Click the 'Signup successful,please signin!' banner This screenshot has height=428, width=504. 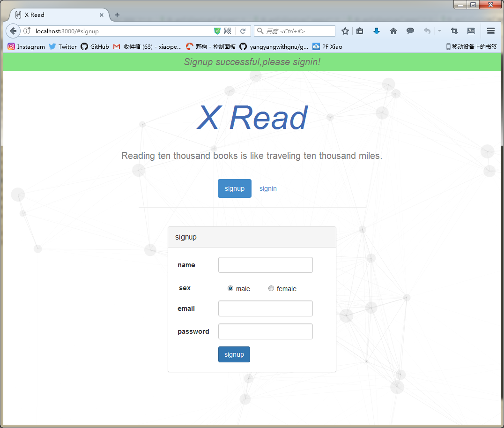point(252,62)
